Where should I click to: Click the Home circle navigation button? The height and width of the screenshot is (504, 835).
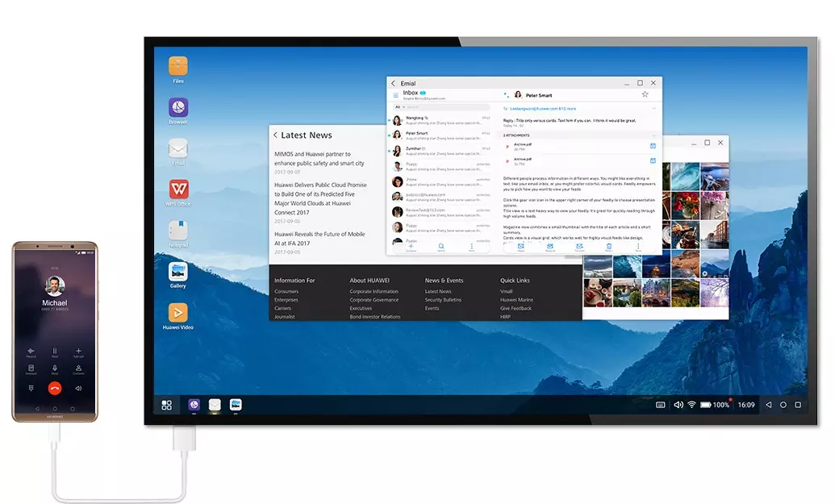(x=783, y=405)
